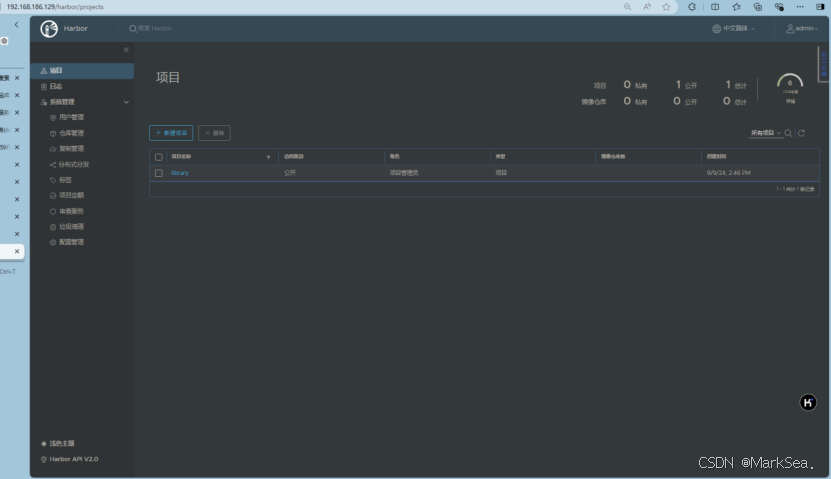Open 配置管理 in the sidebar

click(x=71, y=242)
